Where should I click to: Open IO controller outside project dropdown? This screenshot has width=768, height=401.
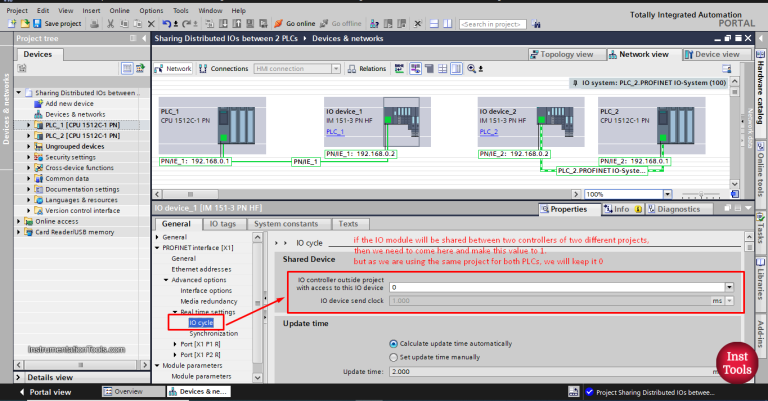[x=729, y=286]
